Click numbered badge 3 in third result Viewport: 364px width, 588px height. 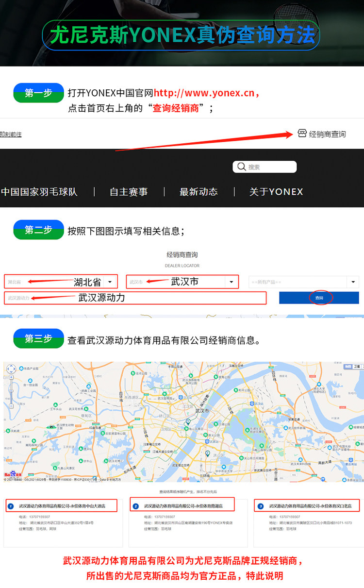click(x=261, y=506)
